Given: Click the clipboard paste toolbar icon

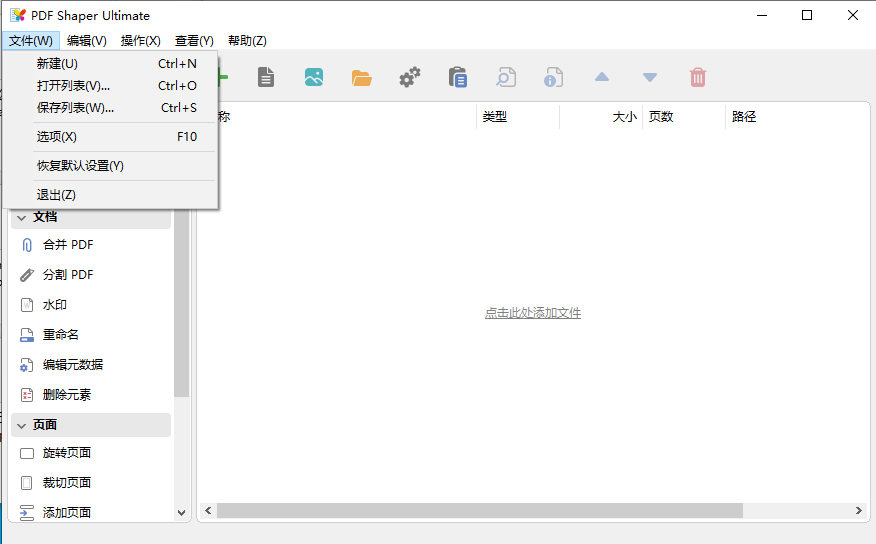Looking at the screenshot, I should pyautogui.click(x=458, y=77).
